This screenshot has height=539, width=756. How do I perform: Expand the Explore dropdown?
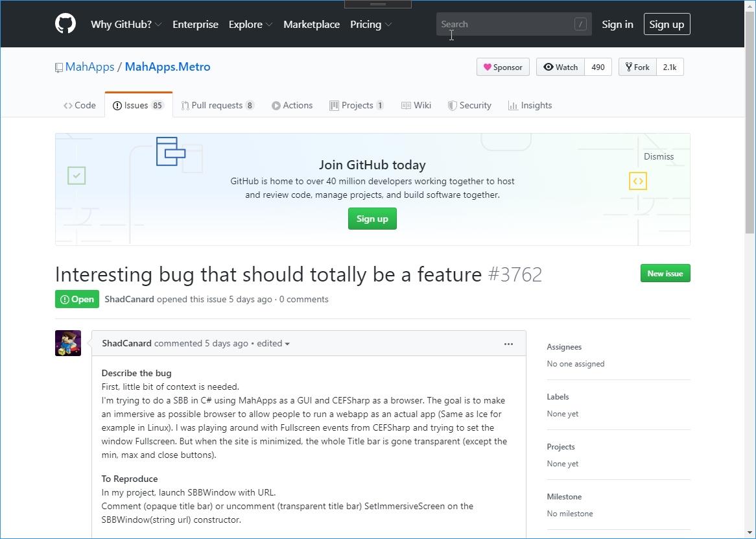[x=251, y=24]
